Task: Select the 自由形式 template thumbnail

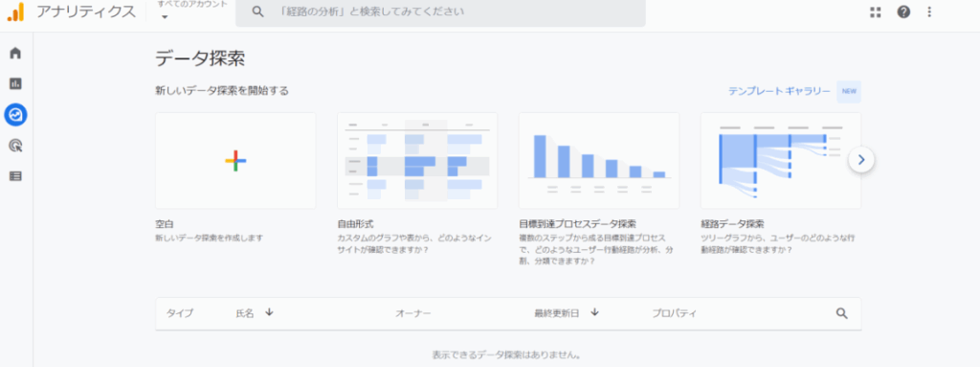Action: click(417, 161)
